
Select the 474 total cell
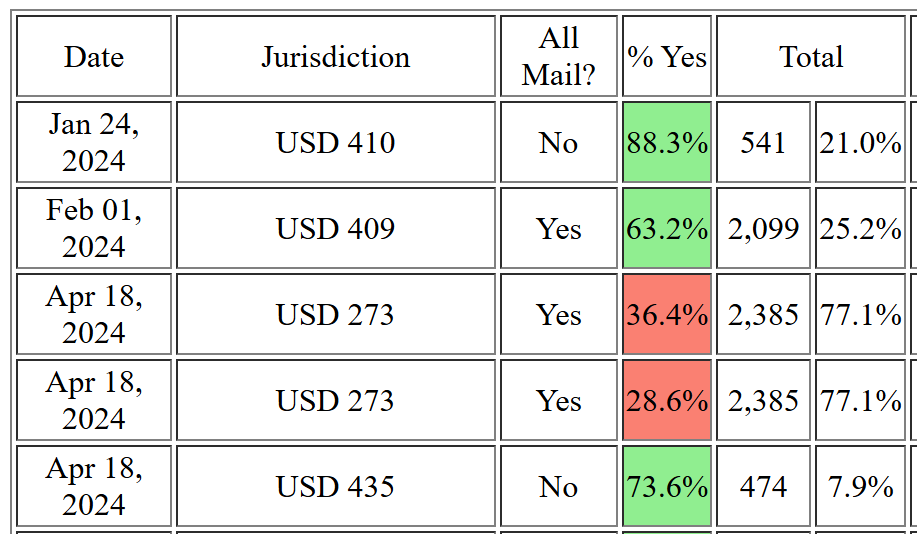763,487
